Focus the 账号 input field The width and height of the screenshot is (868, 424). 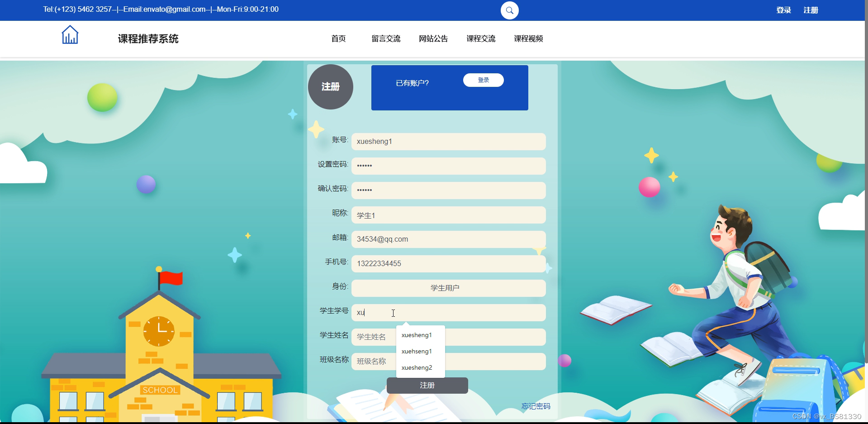449,142
